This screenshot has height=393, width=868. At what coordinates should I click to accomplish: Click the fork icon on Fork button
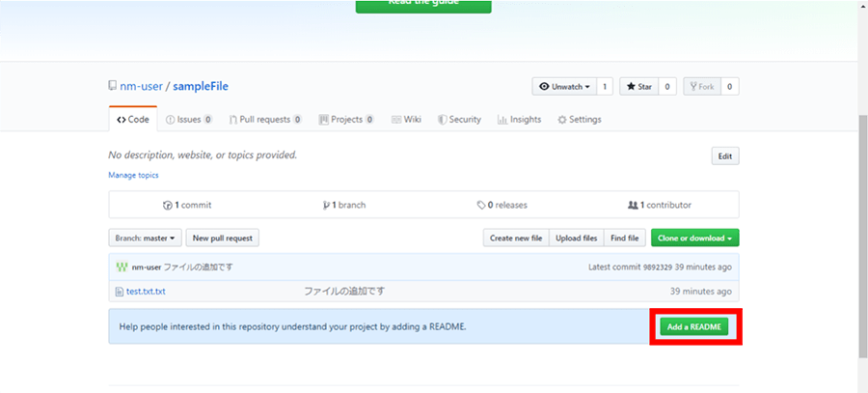(692, 87)
